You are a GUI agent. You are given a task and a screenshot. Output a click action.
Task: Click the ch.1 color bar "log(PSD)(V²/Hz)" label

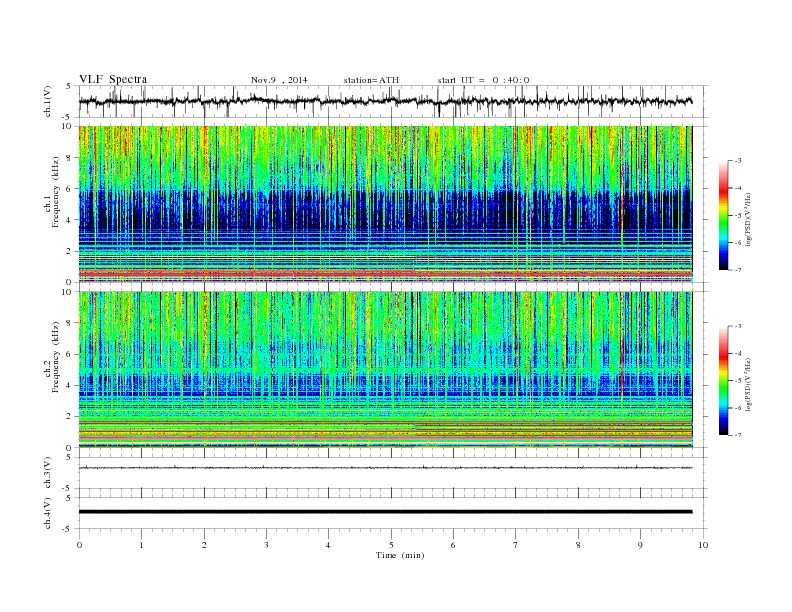click(x=748, y=219)
